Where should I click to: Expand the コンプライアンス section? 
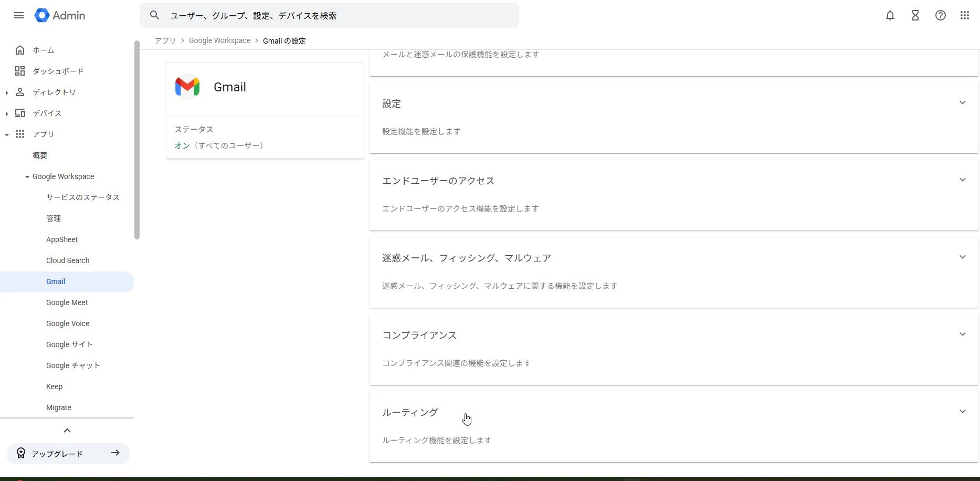coord(962,334)
